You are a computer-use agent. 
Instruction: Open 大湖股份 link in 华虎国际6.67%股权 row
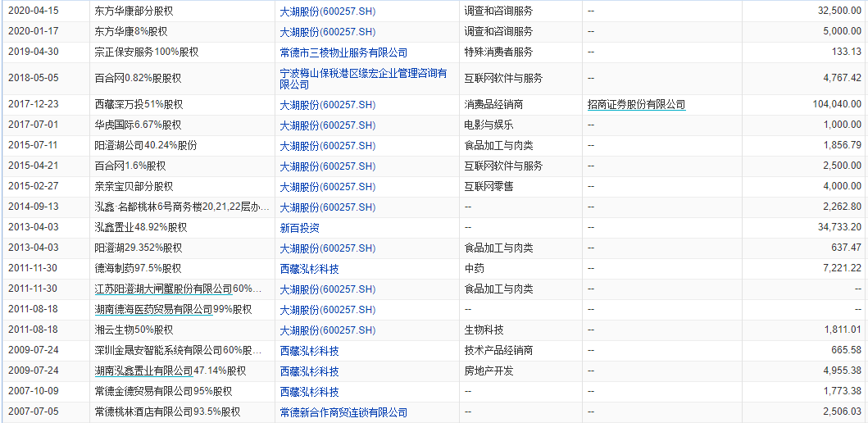(328, 125)
